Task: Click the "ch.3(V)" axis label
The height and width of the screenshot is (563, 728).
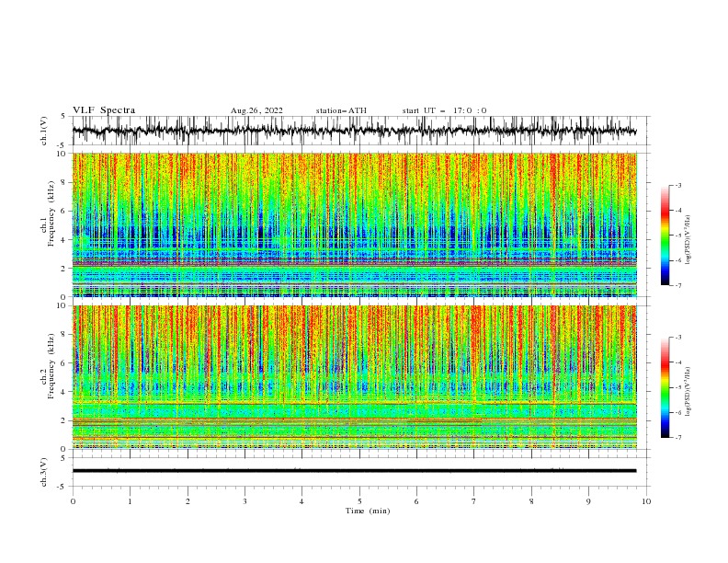Action: pos(44,472)
